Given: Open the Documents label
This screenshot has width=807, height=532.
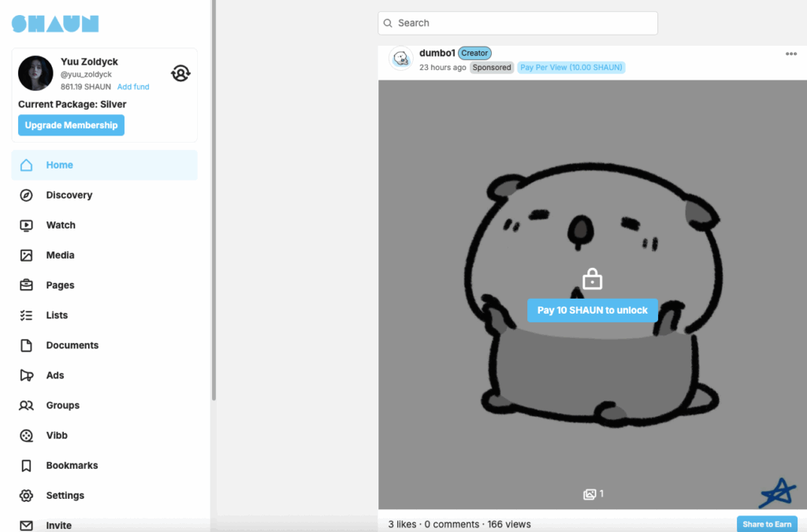Looking at the screenshot, I should (x=73, y=345).
